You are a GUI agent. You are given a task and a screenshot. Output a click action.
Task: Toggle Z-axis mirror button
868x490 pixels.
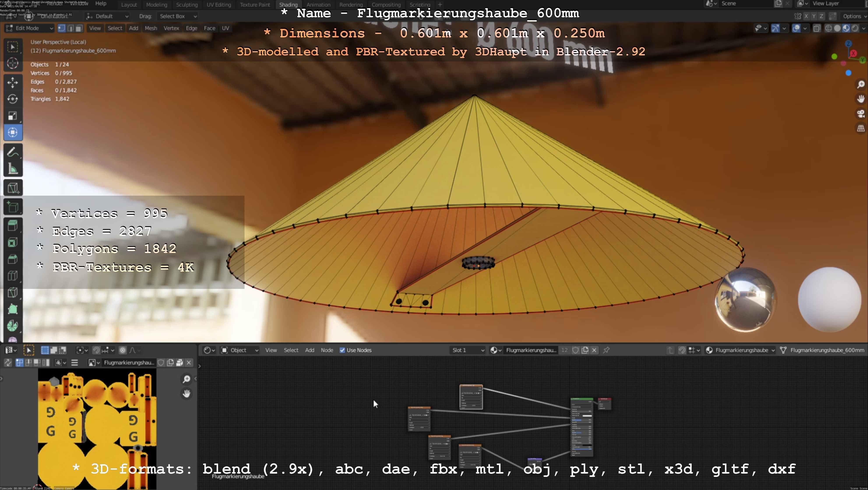(822, 16)
